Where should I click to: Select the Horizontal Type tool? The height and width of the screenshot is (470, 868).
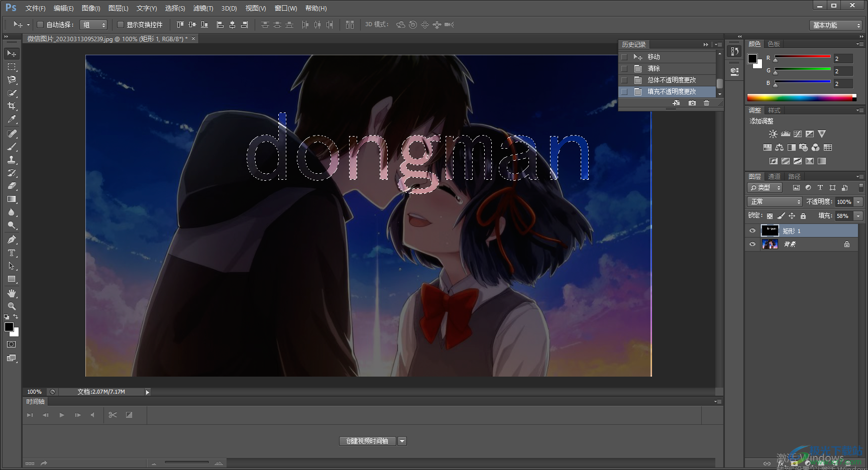(12, 253)
